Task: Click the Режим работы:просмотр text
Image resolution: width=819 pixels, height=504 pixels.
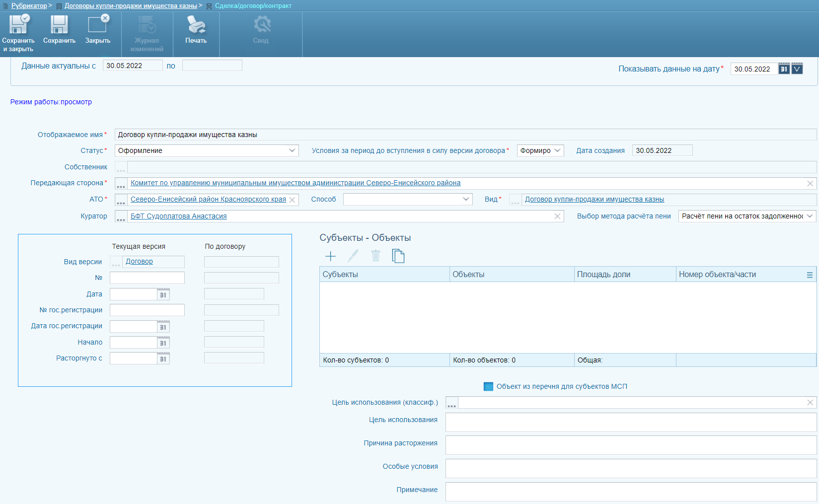Action: click(51, 102)
